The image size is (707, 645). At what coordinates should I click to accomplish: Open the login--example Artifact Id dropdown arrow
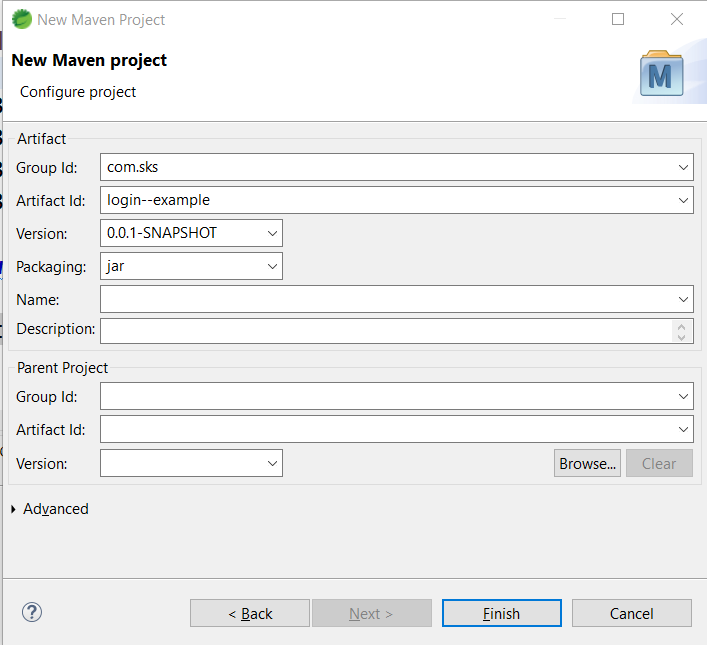[x=683, y=200]
